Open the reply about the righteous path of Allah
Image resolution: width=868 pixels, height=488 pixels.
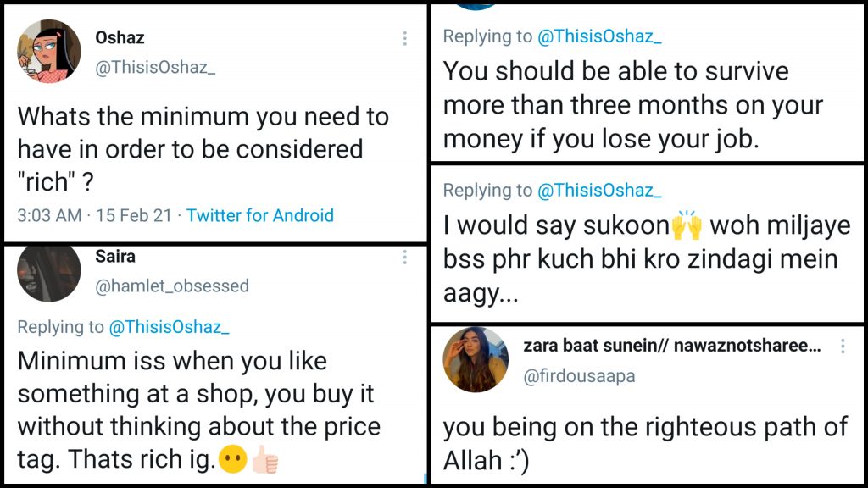click(645, 443)
